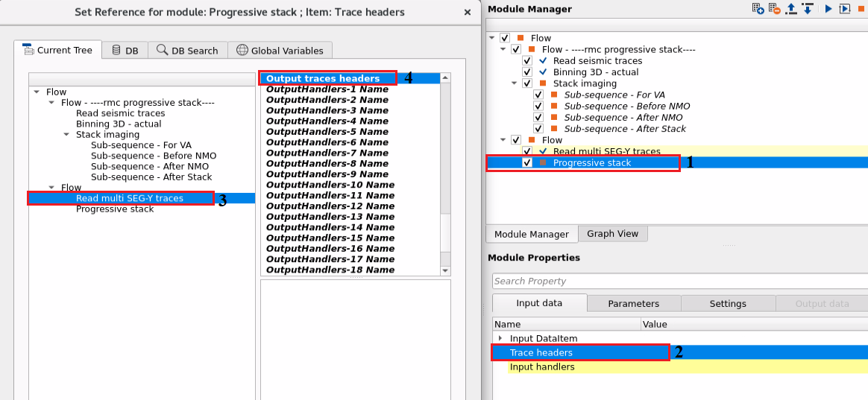
Task: Select the OutputHandlers-5 Name list entry
Action: pyautogui.click(x=350, y=132)
